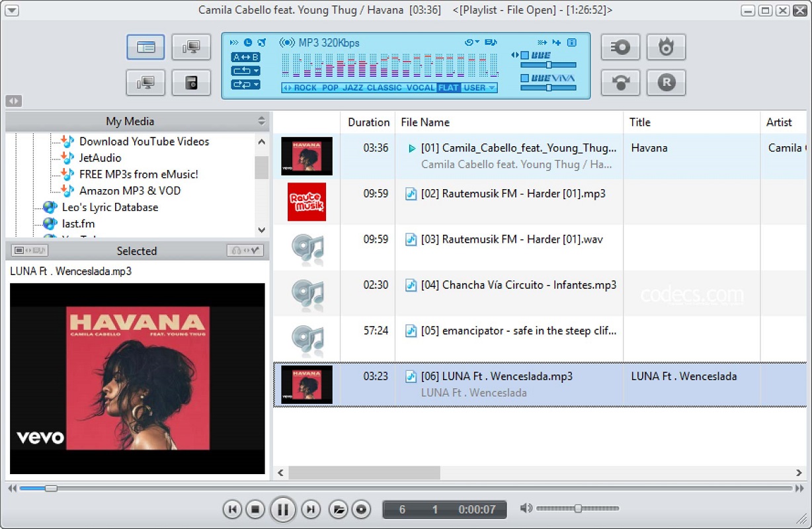Choose the JAZZ equalizer preset
Screen dimensions: 812x529
[x=353, y=88]
